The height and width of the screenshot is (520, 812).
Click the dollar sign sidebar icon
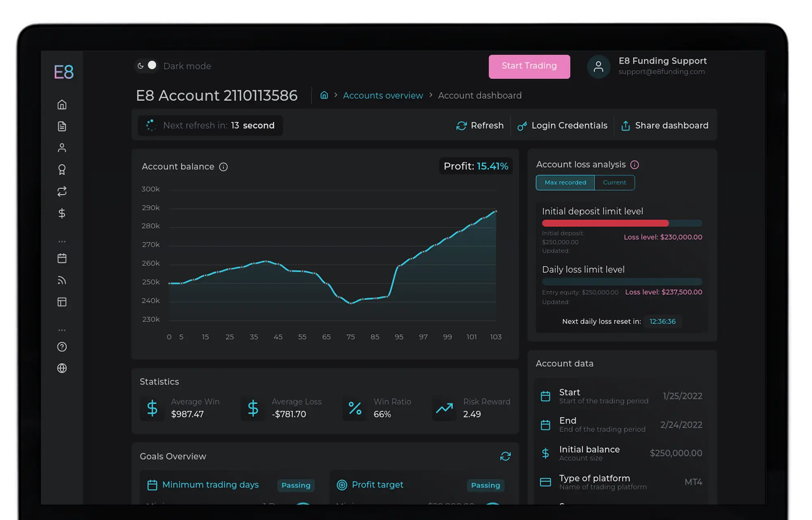point(62,213)
